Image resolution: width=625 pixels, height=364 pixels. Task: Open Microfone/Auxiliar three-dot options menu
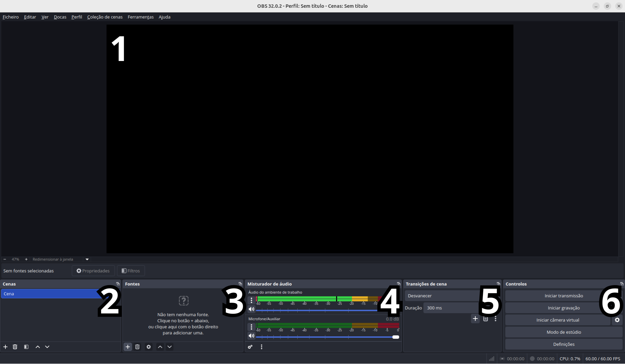(x=251, y=327)
